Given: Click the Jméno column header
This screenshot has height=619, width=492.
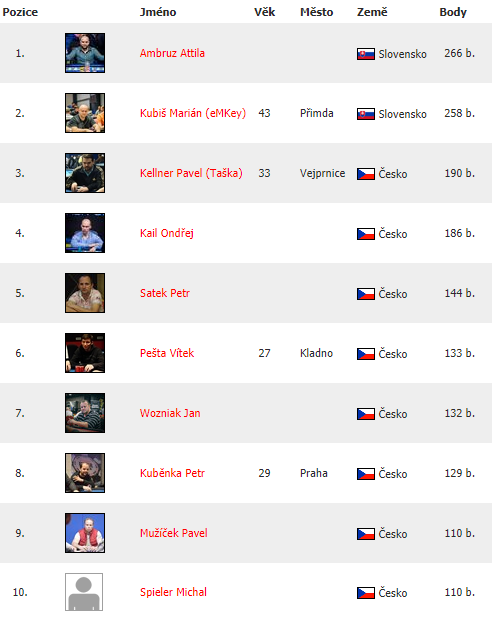Looking at the screenshot, I should (x=158, y=12).
